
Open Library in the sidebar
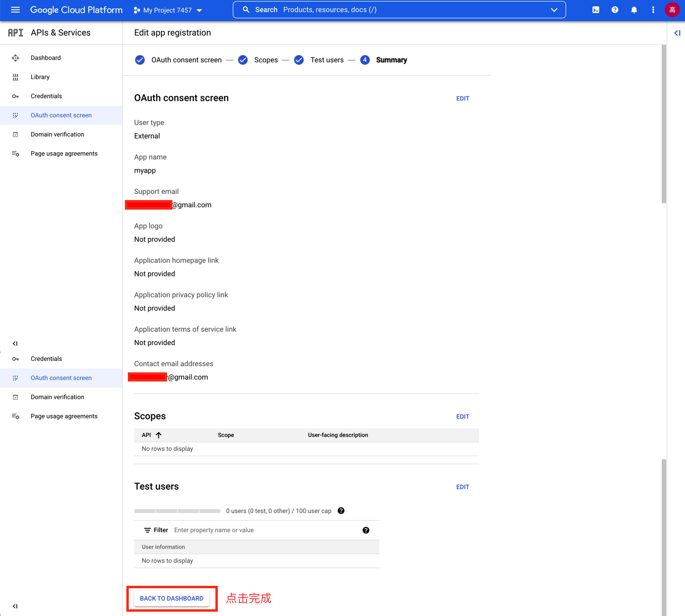click(40, 77)
